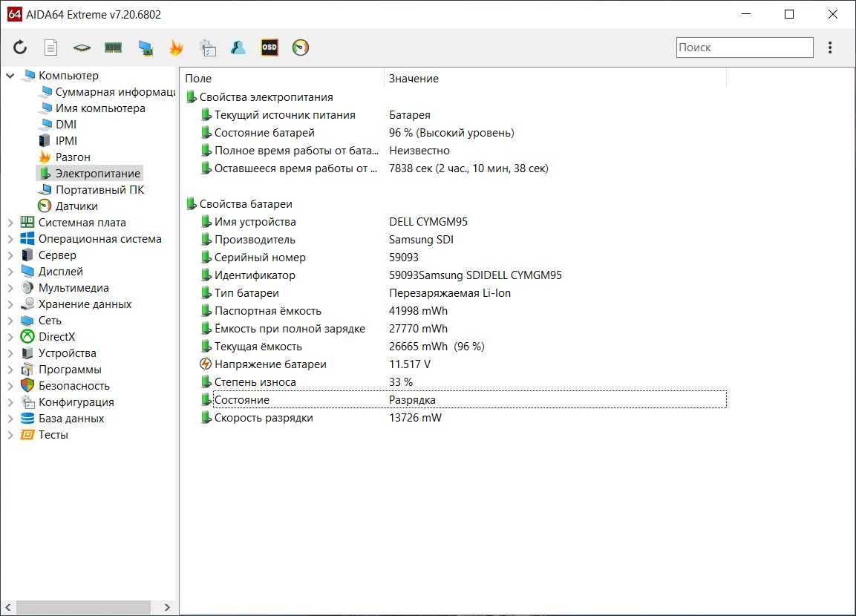The width and height of the screenshot is (856, 616).
Task: Click the shield icon beside Безопасность
Action: 27,386
